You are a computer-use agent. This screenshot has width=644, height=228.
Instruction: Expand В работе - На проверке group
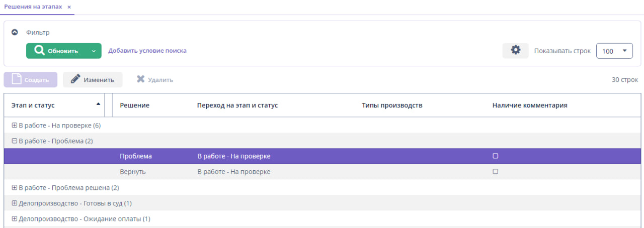pyautogui.click(x=14, y=125)
